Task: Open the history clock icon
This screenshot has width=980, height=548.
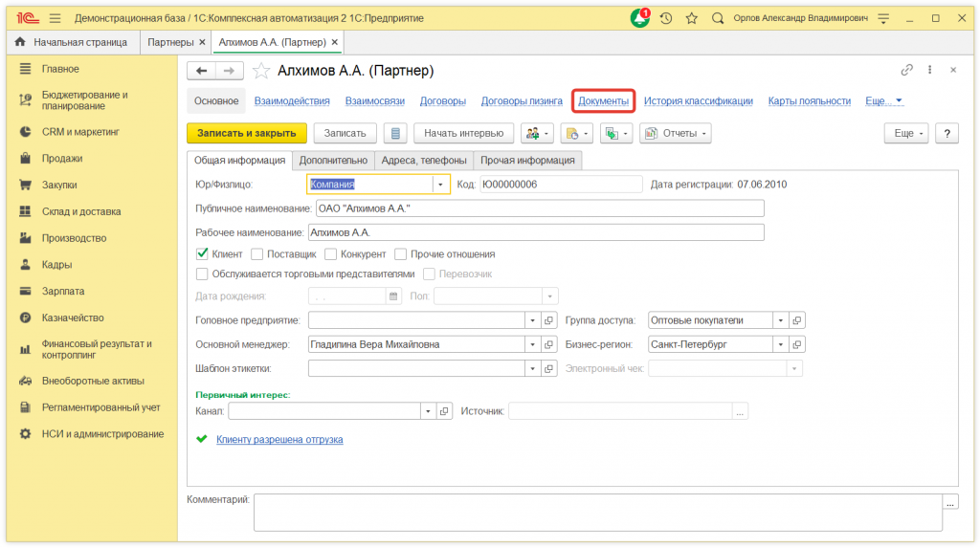Action: pyautogui.click(x=666, y=18)
